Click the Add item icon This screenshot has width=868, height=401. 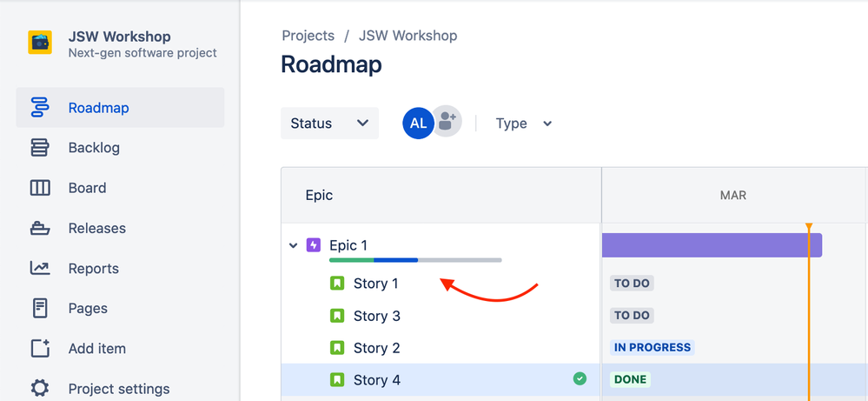[40, 349]
